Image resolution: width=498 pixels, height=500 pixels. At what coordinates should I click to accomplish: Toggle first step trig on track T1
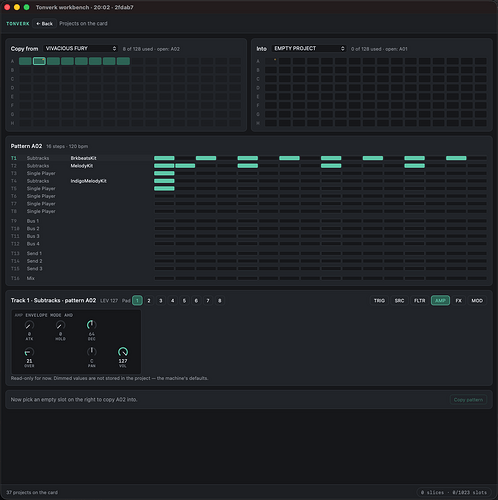[164, 158]
